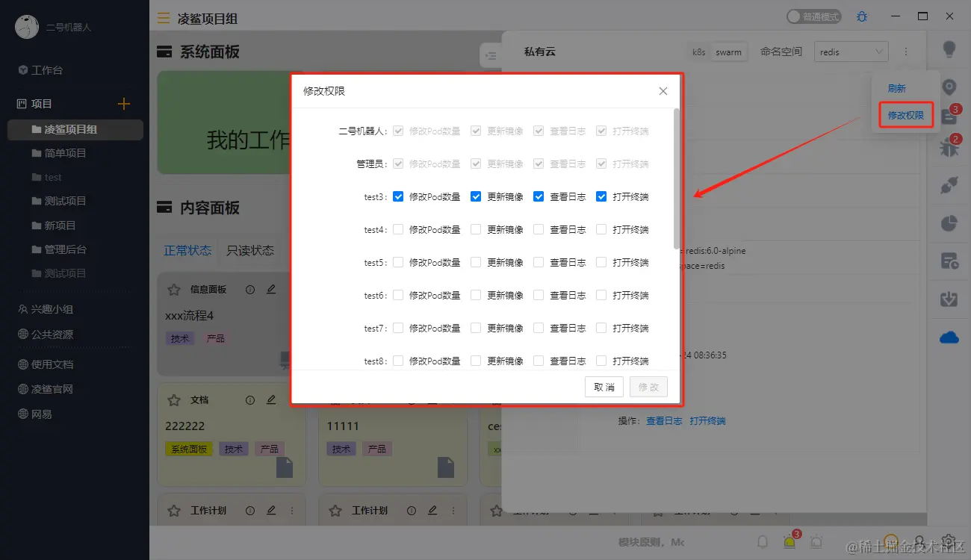Open the 兴趣小组 sidebar section
The height and width of the screenshot is (560, 971).
click(45, 309)
